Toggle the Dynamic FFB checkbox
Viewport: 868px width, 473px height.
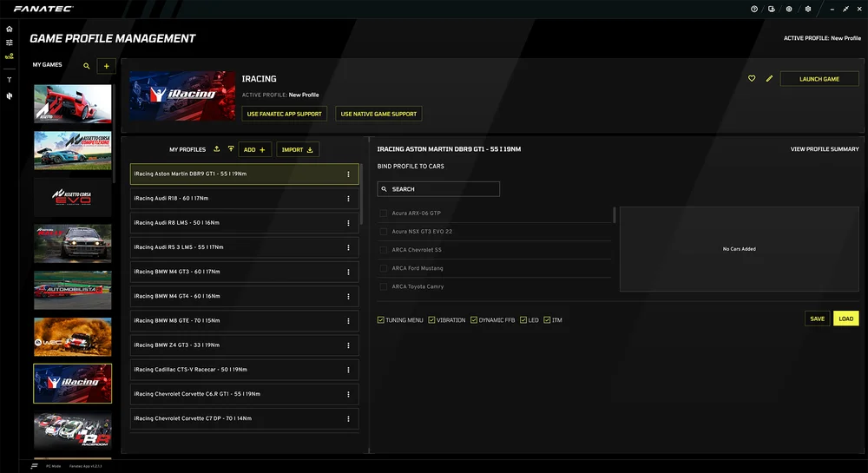coord(474,319)
